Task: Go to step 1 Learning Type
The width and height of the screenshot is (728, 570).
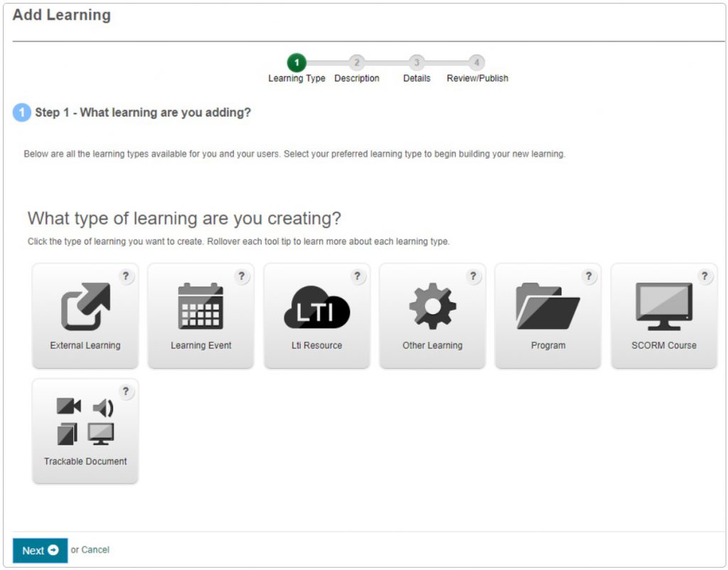Action: tap(296, 63)
